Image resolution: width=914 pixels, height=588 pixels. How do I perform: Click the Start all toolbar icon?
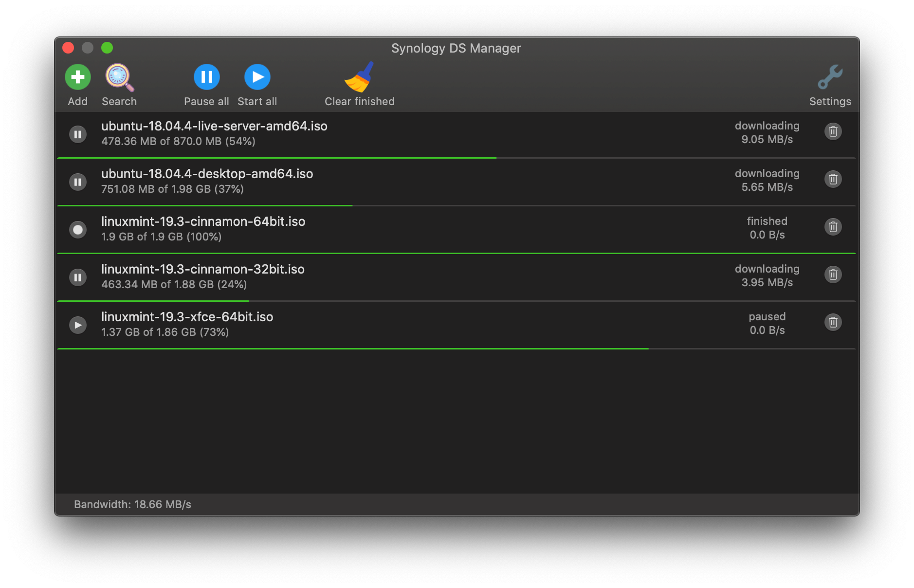click(x=257, y=77)
